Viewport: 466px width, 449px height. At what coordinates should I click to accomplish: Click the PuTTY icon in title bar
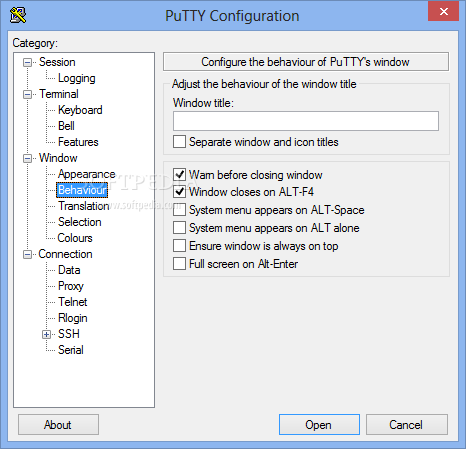pyautogui.click(x=18, y=15)
